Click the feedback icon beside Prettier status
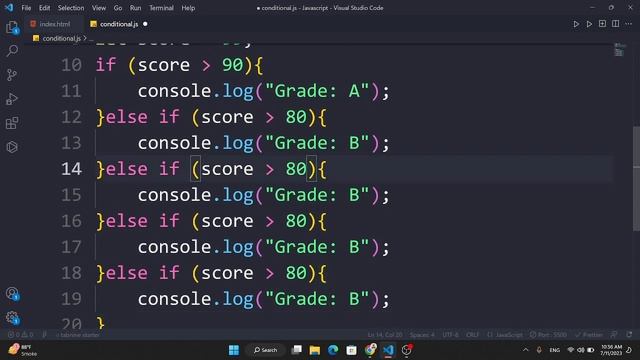640x360 pixels. [614, 335]
